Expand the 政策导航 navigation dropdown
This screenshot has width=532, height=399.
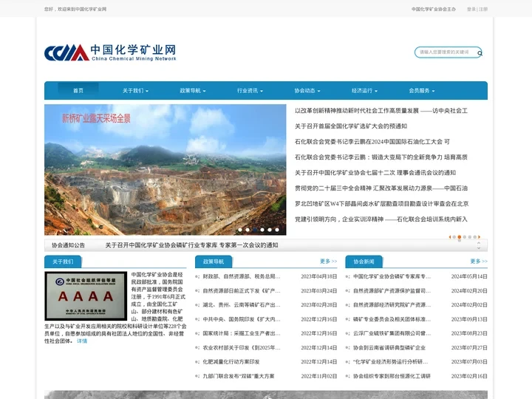point(193,91)
